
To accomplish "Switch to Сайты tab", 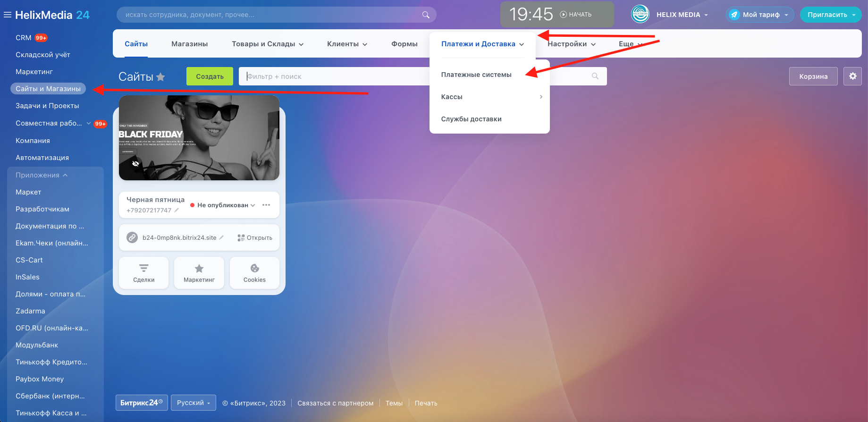I will (x=136, y=44).
